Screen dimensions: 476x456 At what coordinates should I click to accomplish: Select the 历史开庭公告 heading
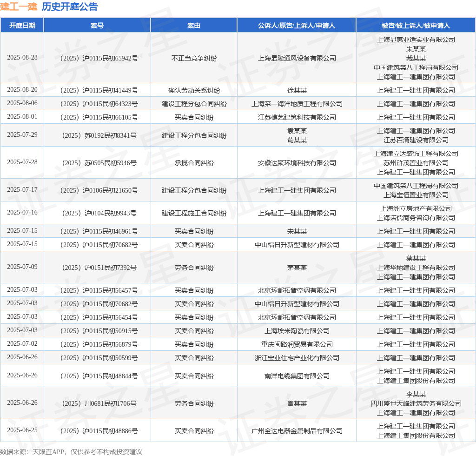click(x=70, y=7)
